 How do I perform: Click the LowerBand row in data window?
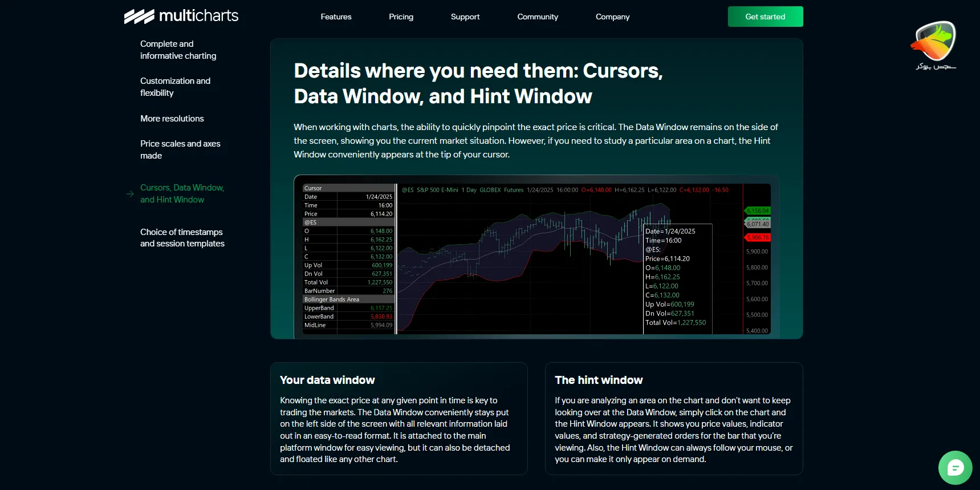click(x=348, y=316)
